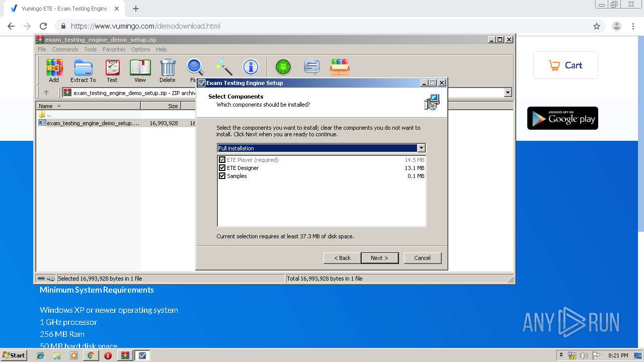
Task: Click the Vumingo ETE browser tab
Action: pyautogui.click(x=63, y=9)
